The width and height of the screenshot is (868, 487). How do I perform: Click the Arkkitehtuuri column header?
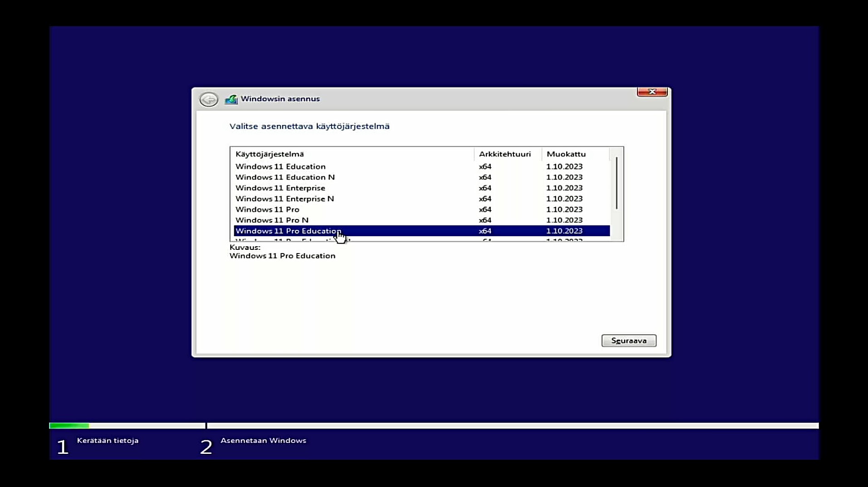[508, 154]
